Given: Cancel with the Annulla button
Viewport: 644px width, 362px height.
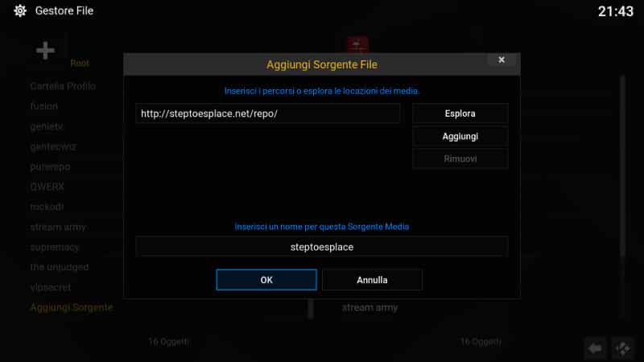Looking at the screenshot, I should (372, 280).
